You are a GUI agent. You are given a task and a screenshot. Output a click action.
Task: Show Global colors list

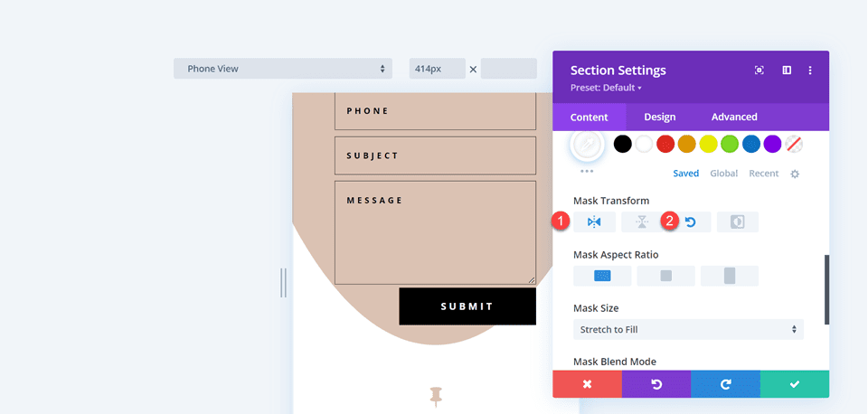(723, 174)
